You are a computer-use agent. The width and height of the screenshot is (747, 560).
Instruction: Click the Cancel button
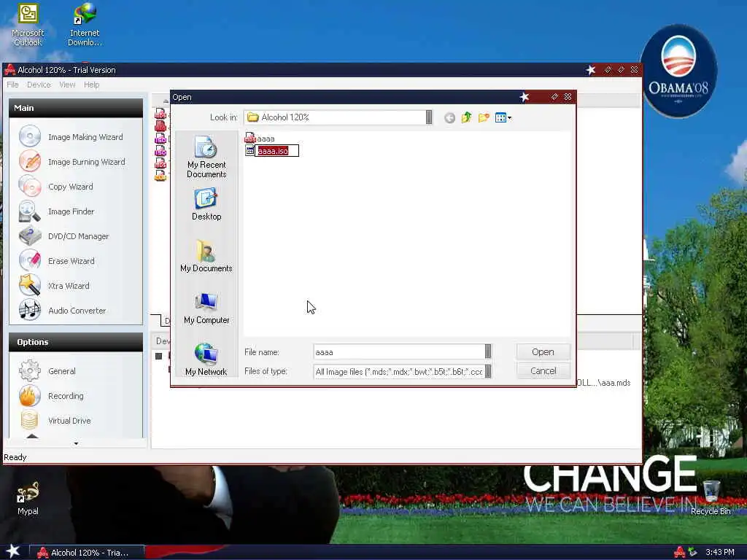tap(543, 371)
